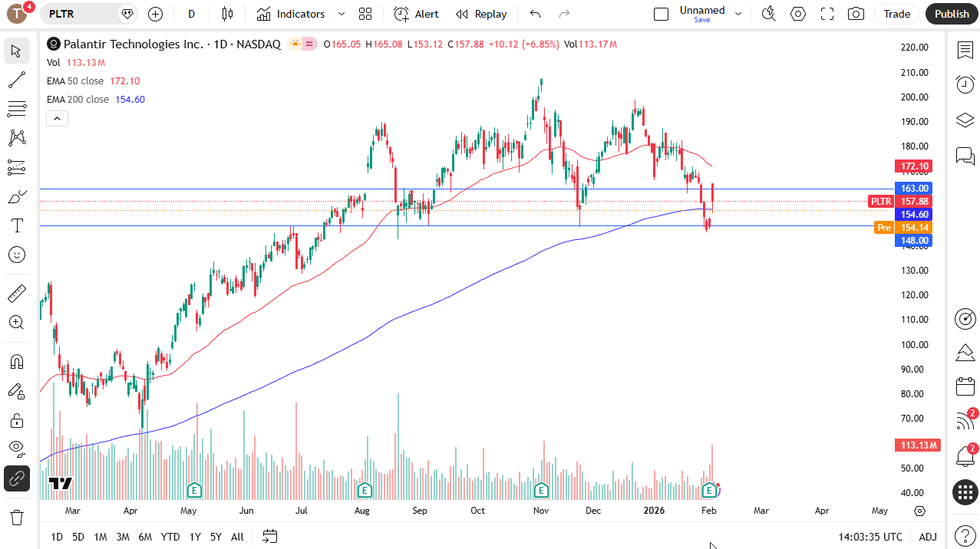The height and width of the screenshot is (549, 980).
Task: Open time axis settings gear
Action: click(920, 511)
